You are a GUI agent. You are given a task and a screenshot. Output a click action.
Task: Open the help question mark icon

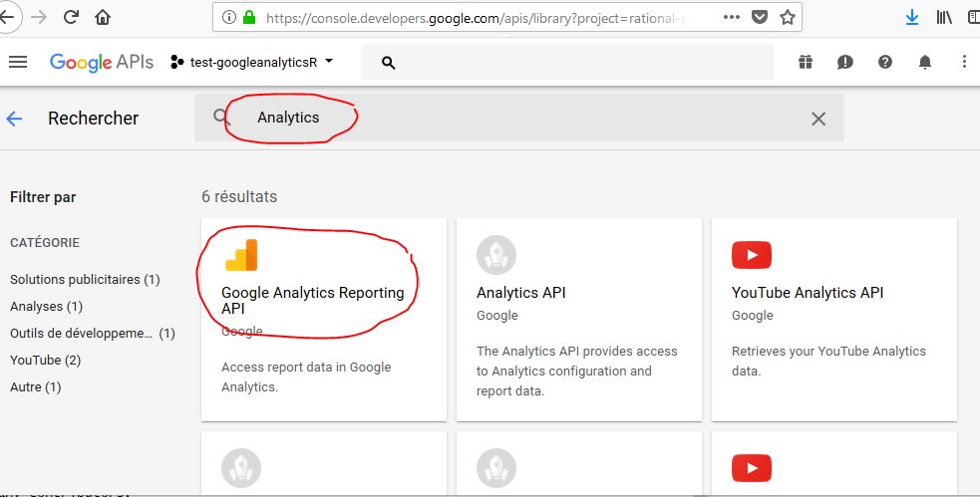[885, 62]
